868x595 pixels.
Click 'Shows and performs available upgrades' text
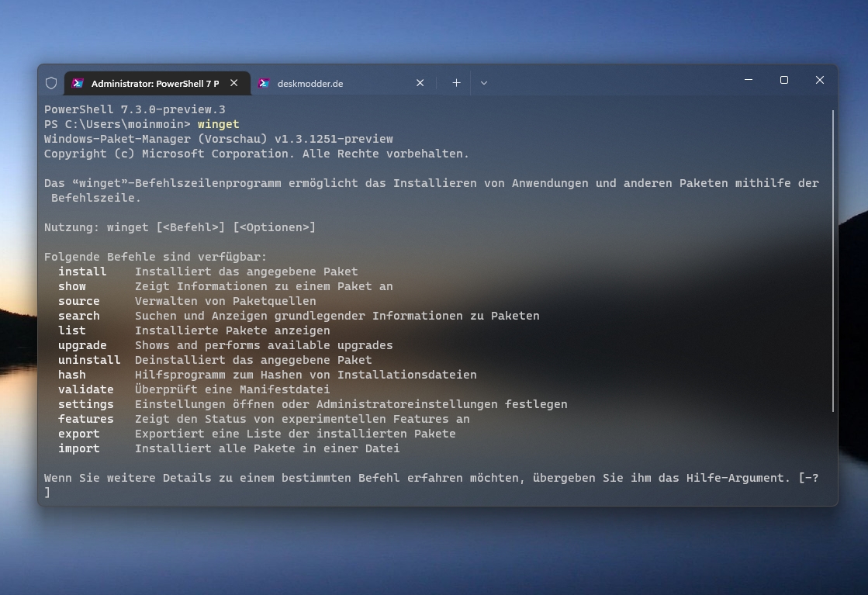(264, 345)
